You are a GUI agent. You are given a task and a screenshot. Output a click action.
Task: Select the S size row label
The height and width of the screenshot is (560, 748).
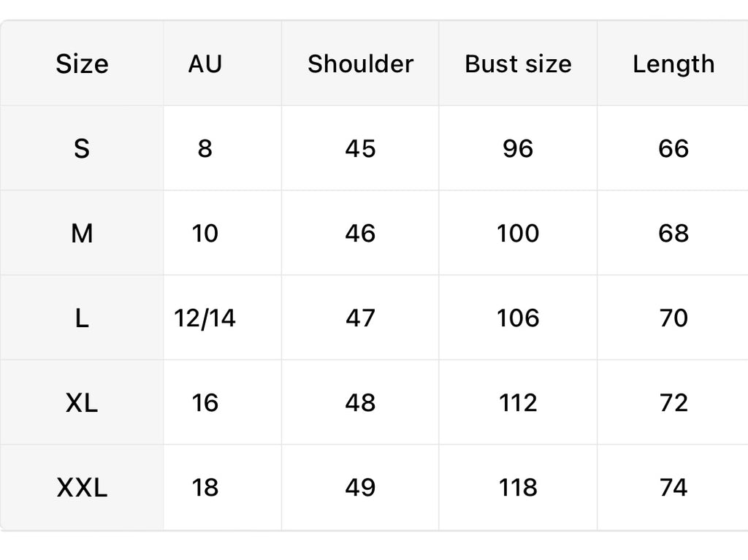[82, 149]
